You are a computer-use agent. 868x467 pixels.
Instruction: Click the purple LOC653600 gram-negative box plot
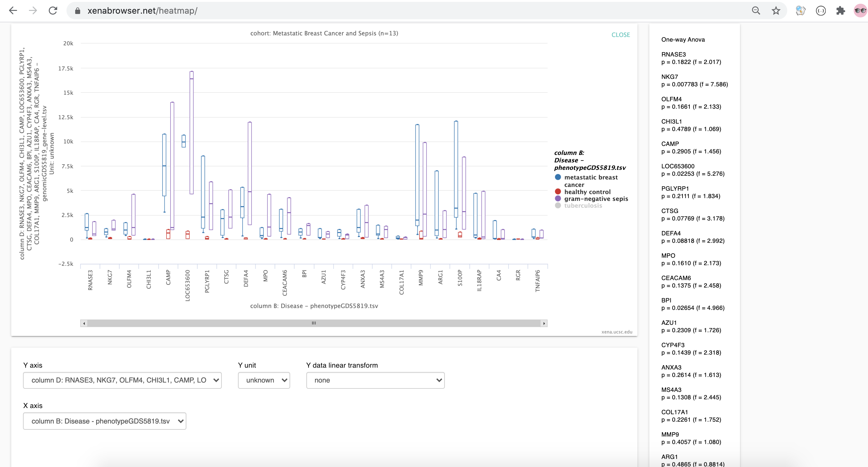pos(192,133)
